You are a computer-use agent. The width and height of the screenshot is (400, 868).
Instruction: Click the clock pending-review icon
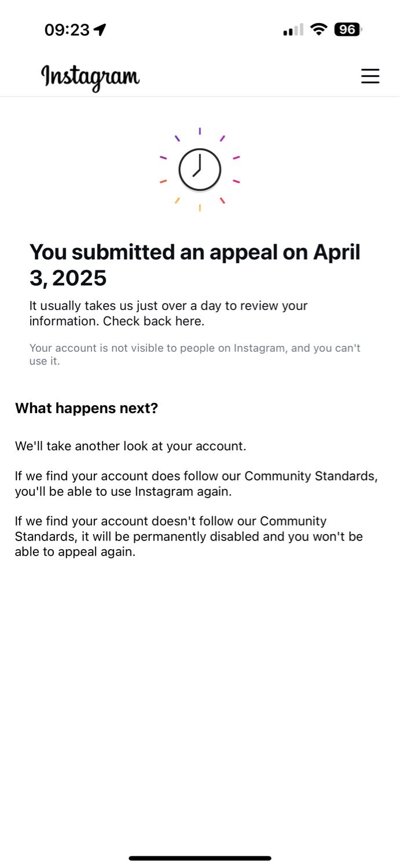click(x=200, y=170)
